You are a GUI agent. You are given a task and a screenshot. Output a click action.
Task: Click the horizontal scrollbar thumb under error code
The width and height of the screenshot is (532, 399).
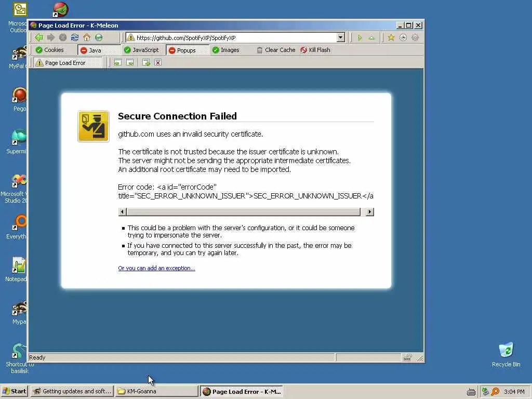pyautogui.click(x=243, y=212)
